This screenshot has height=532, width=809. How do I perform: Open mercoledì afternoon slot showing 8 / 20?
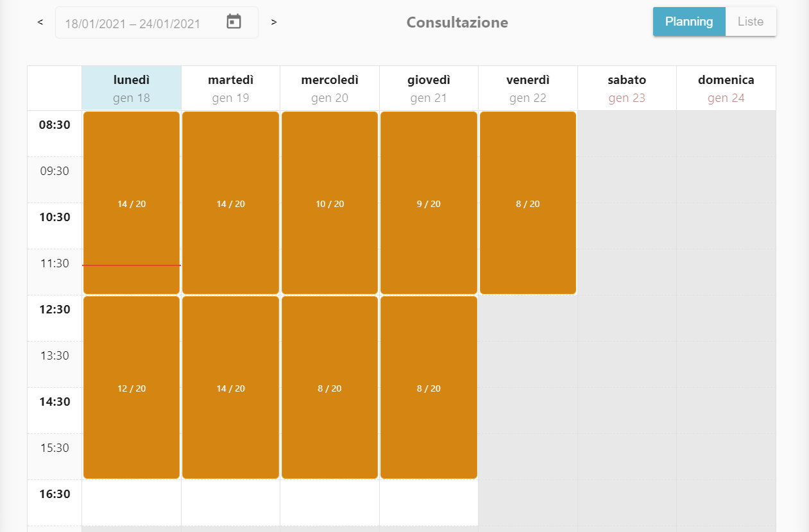pos(330,388)
